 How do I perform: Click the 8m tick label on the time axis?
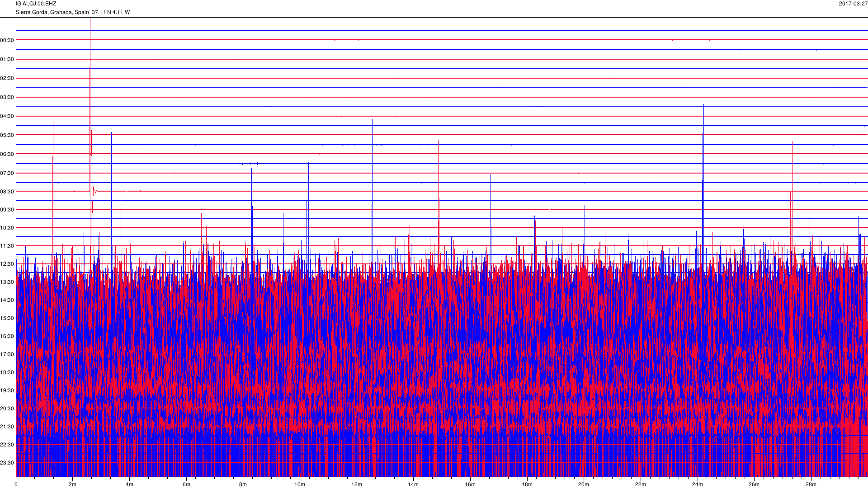click(x=243, y=484)
